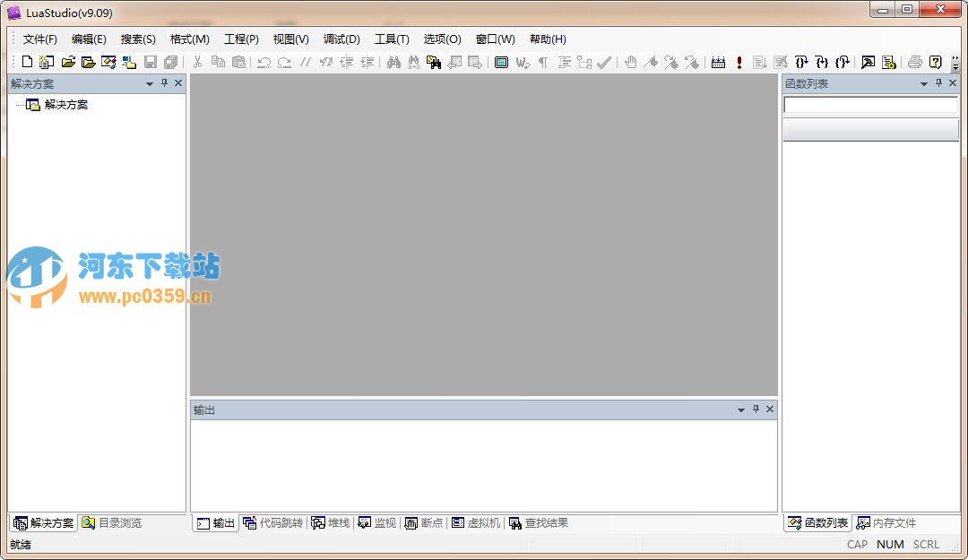Click the toggle comment // icon

[x=305, y=62]
